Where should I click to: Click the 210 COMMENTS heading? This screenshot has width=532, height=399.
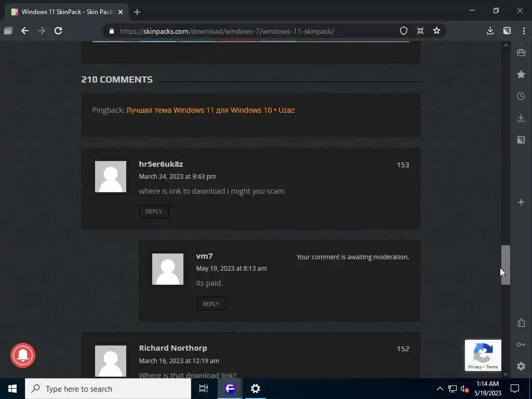(x=117, y=79)
